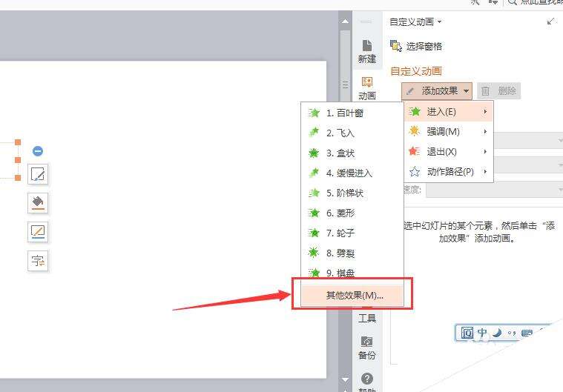Click the green star icon beside 百叶窗
The image size is (563, 392).
coord(314,113)
